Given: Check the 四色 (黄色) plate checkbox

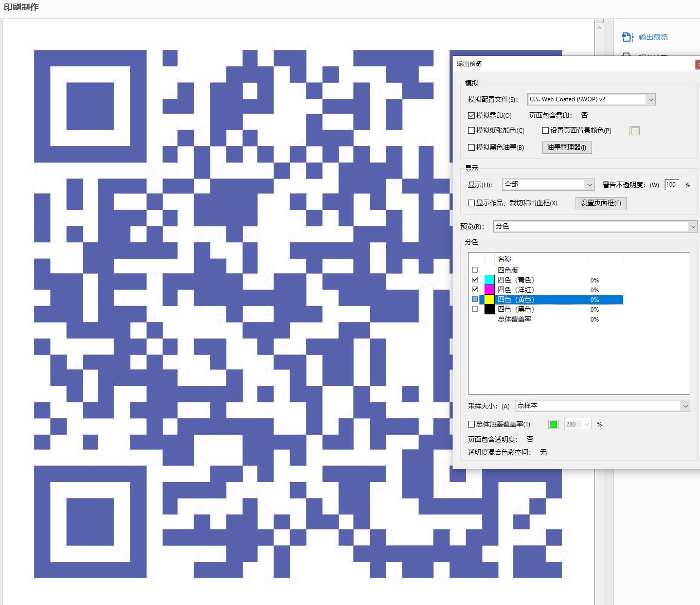Looking at the screenshot, I should tap(475, 299).
